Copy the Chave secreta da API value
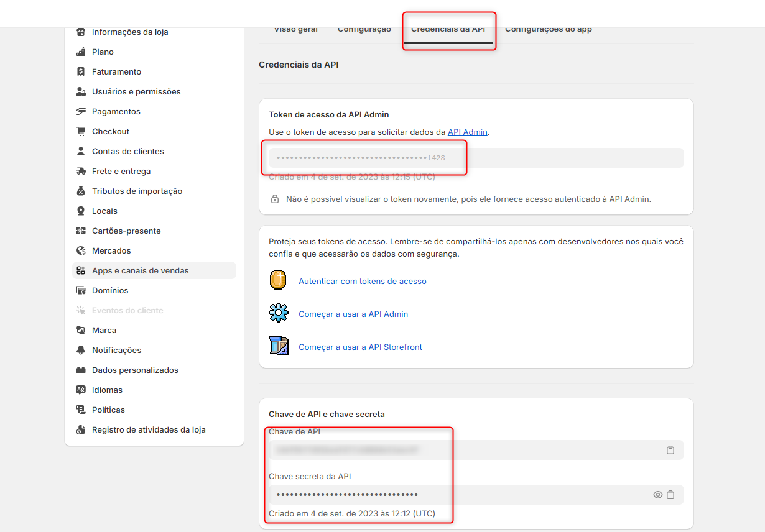Viewport: 765px width, 532px height. pos(670,495)
